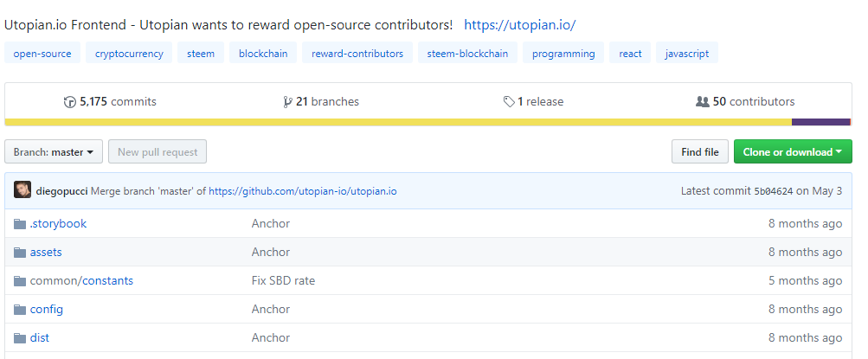Select the open-source topic tag
The image size is (868, 359).
coord(42,54)
